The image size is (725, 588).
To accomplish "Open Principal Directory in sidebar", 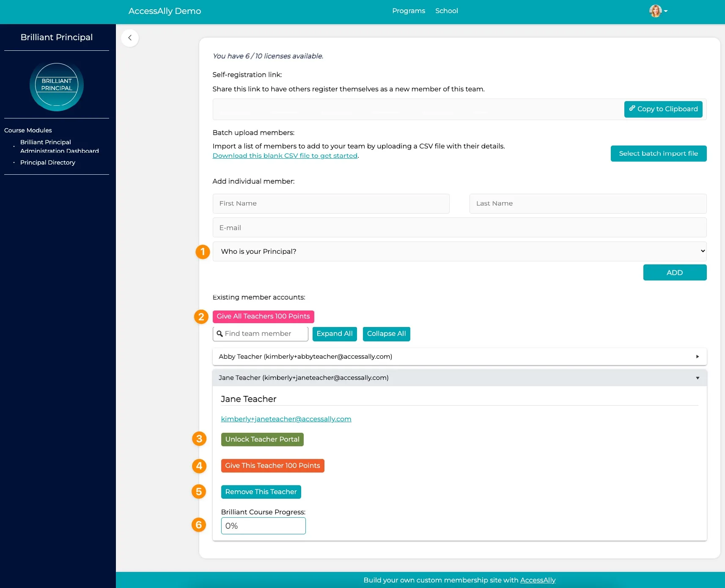I will pyautogui.click(x=48, y=162).
